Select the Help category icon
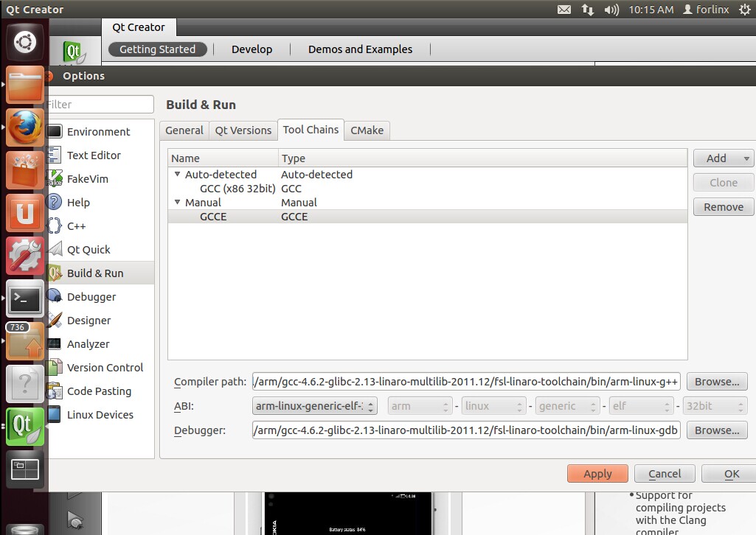 tap(55, 202)
